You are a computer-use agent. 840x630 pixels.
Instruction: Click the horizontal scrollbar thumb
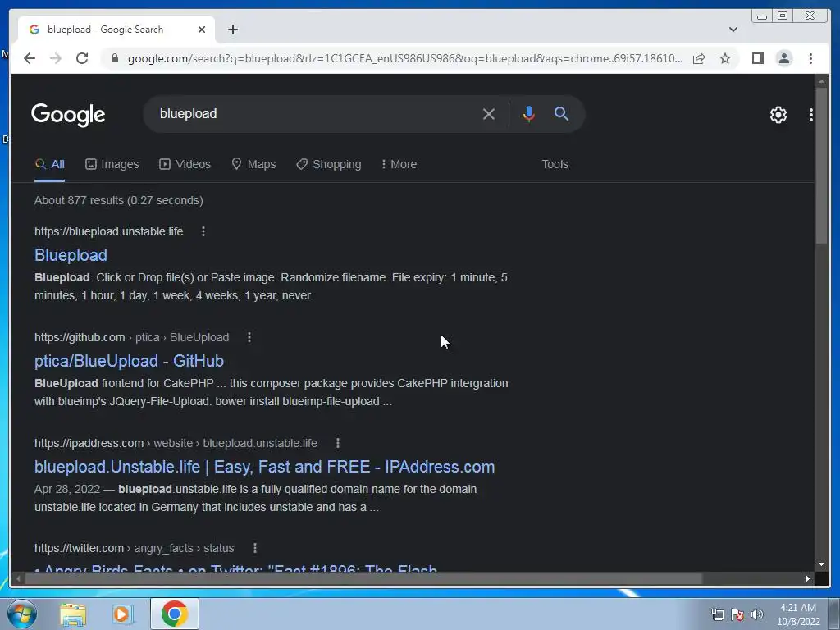[x=363, y=578]
